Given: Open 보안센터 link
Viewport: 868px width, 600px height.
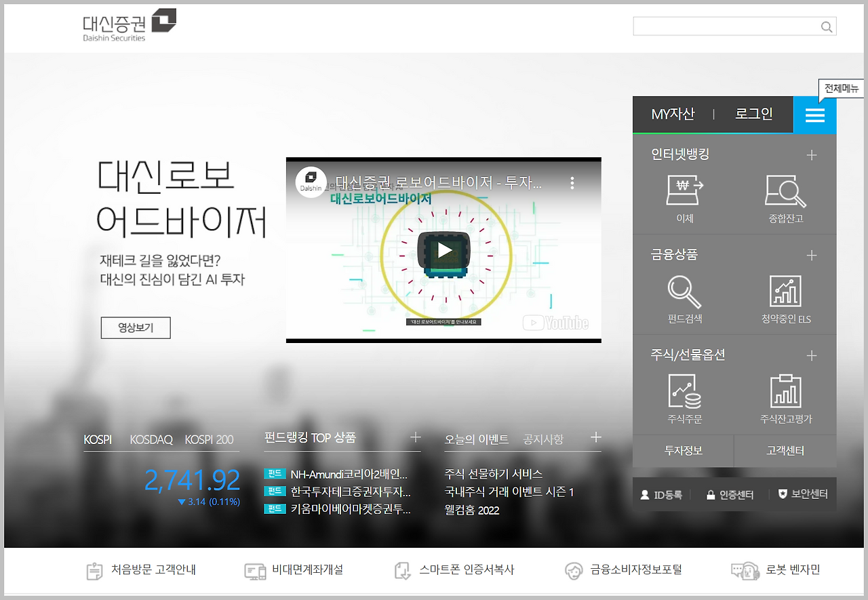Looking at the screenshot, I should click(x=810, y=494).
